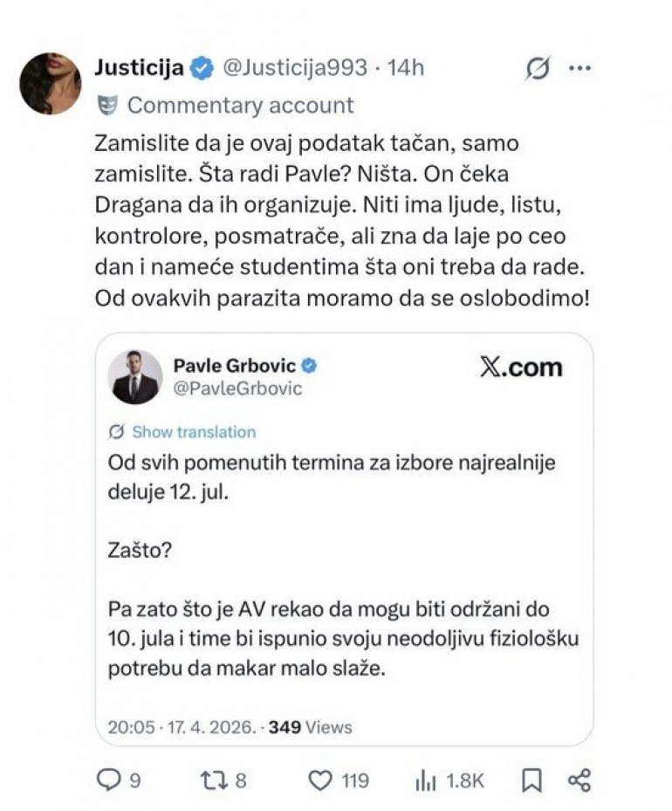The height and width of the screenshot is (811, 672).
Task: Open Justicija's profile avatar
Action: 51,83
